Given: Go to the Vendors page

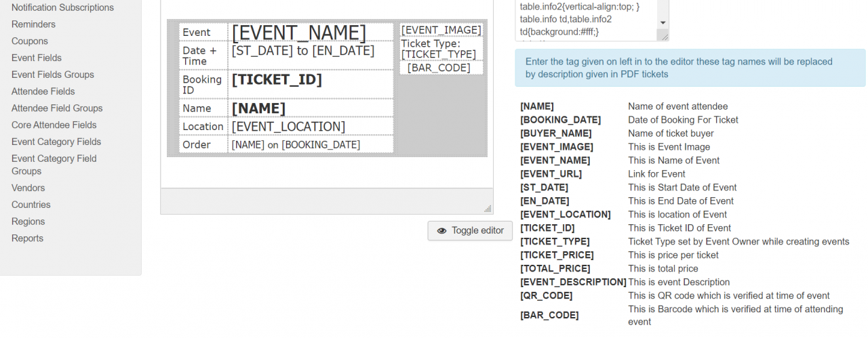Looking at the screenshot, I should click(x=28, y=188).
